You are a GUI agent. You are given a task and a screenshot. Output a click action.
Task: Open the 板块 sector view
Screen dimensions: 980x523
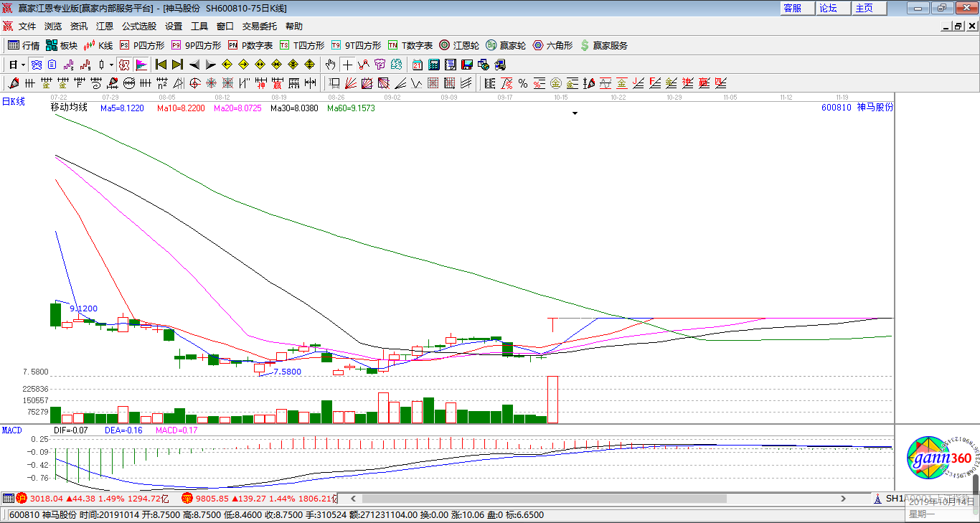(62, 45)
